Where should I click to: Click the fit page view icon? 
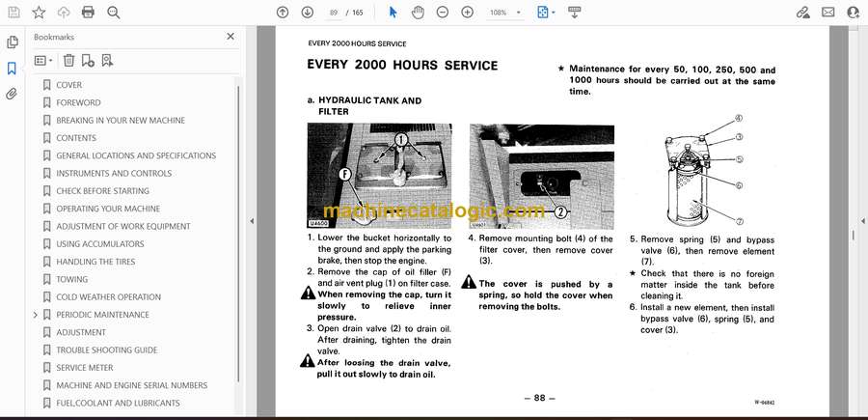pyautogui.click(x=542, y=13)
